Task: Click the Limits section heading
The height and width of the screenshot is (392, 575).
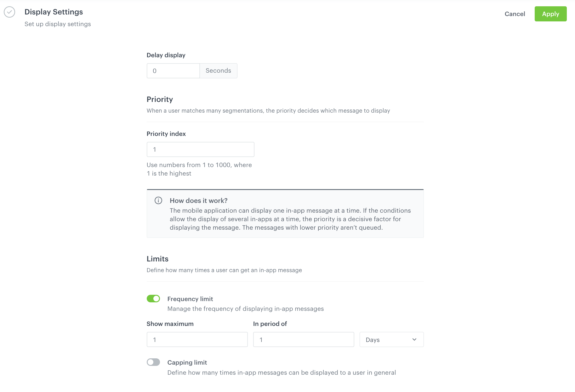Action: 157,259
